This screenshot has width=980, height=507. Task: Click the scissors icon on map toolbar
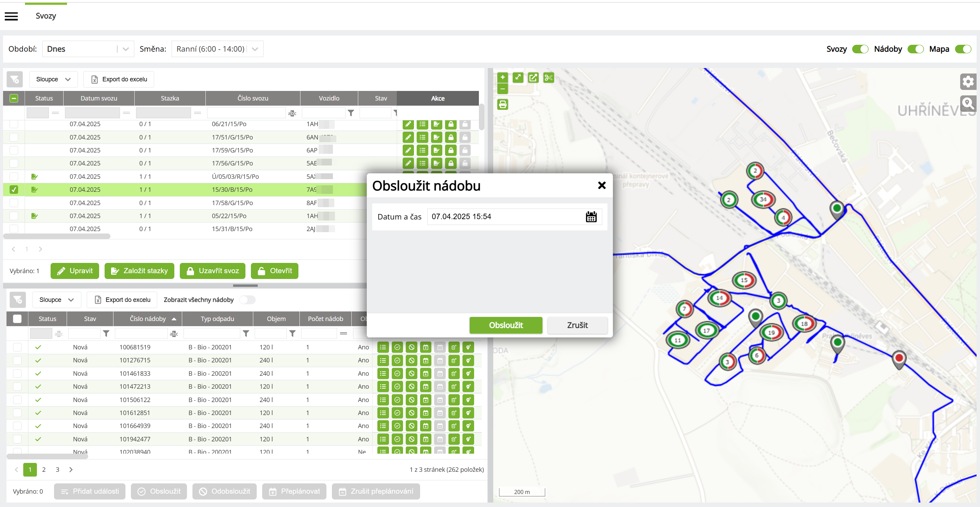pos(548,78)
